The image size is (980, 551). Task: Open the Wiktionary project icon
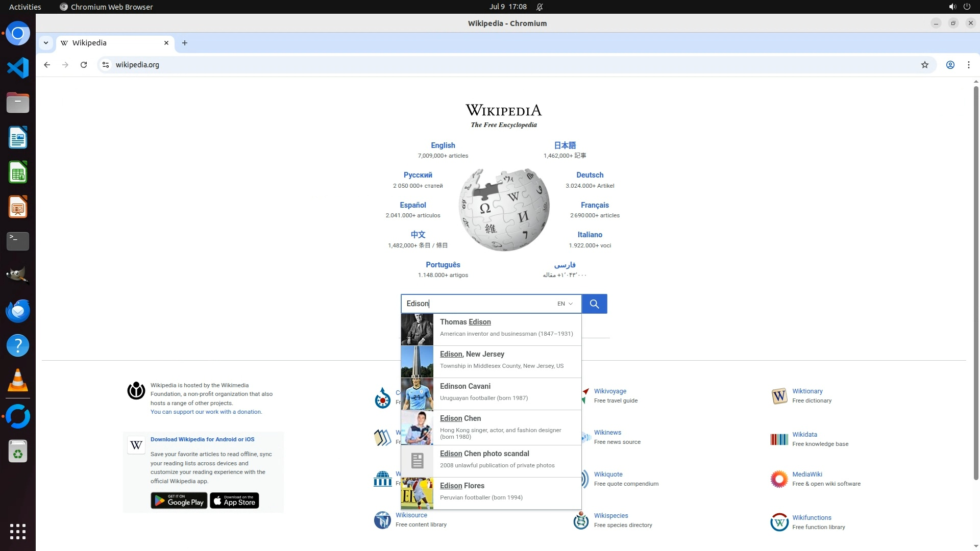pyautogui.click(x=779, y=396)
